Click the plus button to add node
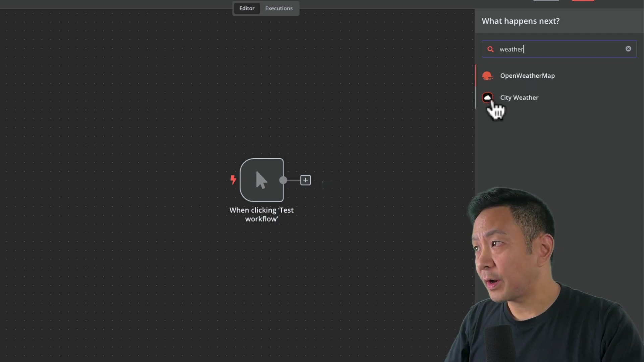The height and width of the screenshot is (362, 644). point(306,180)
